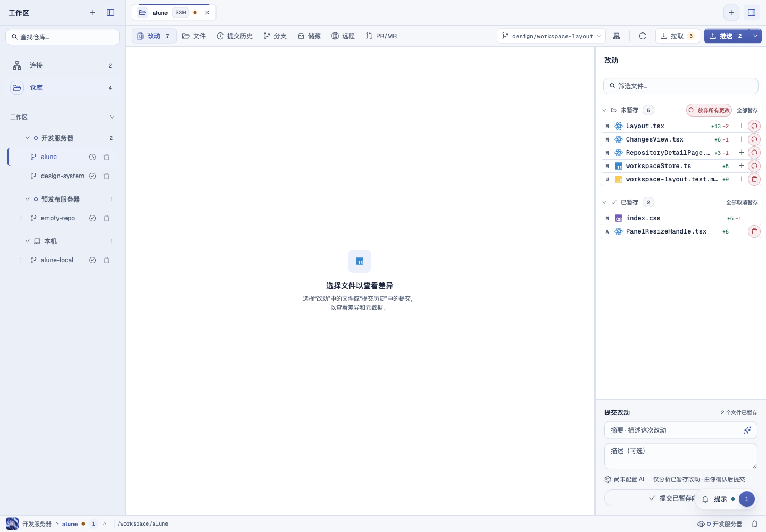The width and height of the screenshot is (766, 532).
Task: Discard changes icon for ChangesView.tsx
Action: (754, 139)
